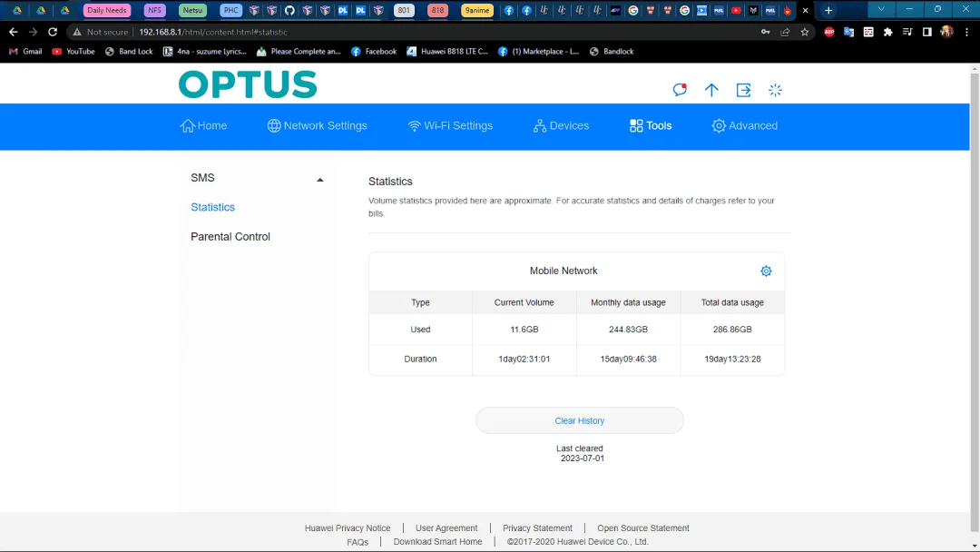Open Gmail bookmark
This screenshot has width=980, height=552.
click(25, 51)
